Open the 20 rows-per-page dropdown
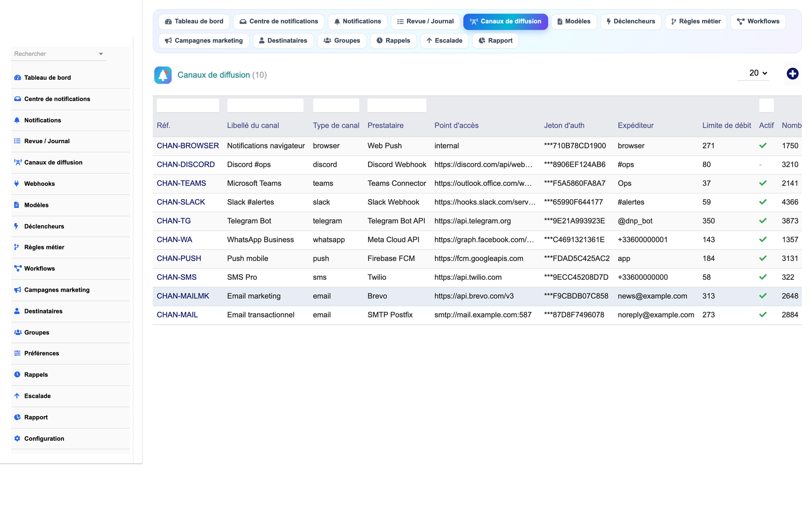The image size is (812, 528). click(x=753, y=73)
